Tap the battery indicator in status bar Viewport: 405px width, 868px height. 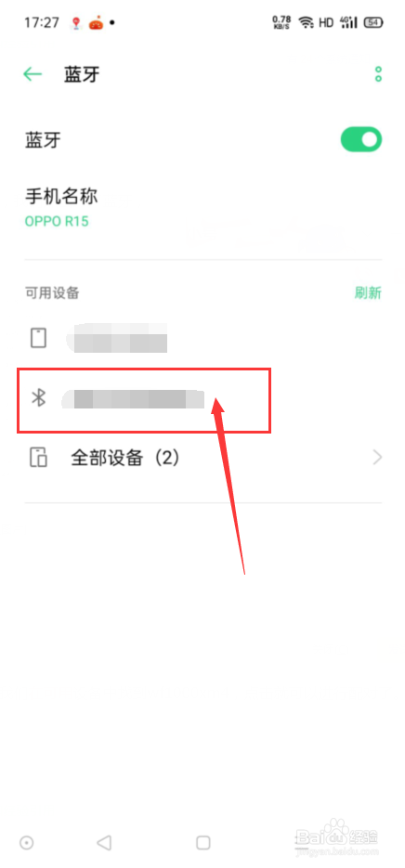[373, 22]
